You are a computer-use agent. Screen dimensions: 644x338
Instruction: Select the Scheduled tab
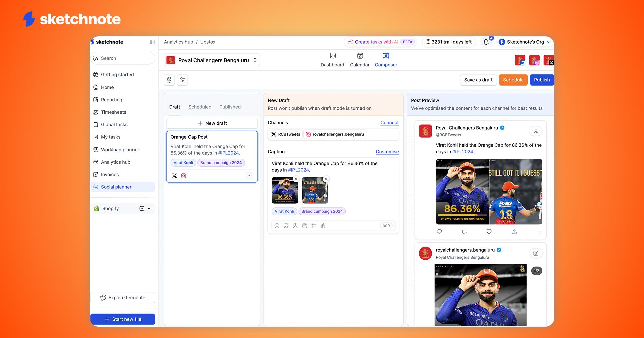[200, 107]
